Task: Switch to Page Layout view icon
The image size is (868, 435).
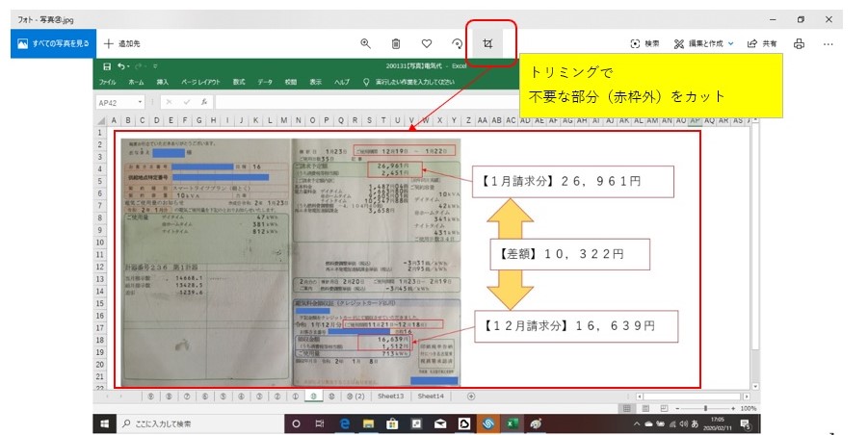Action: click(645, 408)
